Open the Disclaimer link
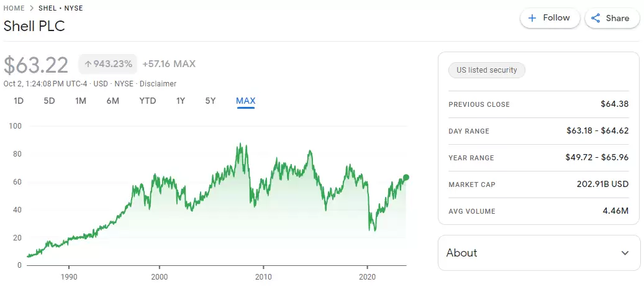Image resolution: width=644 pixels, height=292 pixels. tap(158, 84)
